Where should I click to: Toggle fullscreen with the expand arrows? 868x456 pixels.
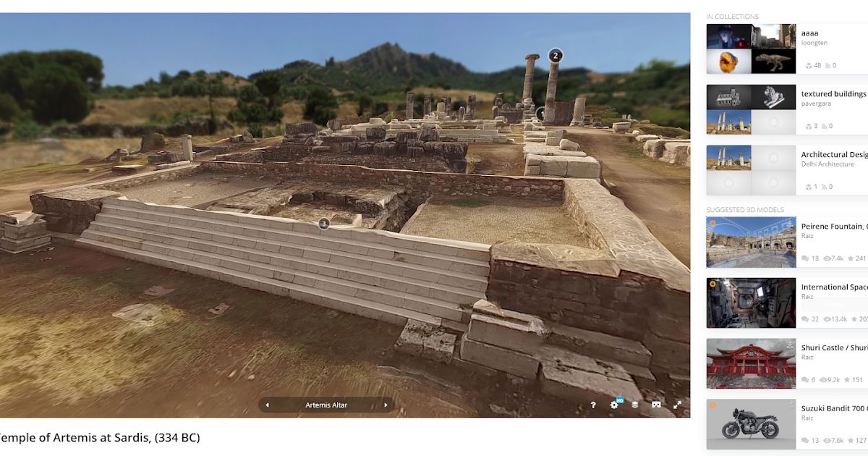coord(678,405)
